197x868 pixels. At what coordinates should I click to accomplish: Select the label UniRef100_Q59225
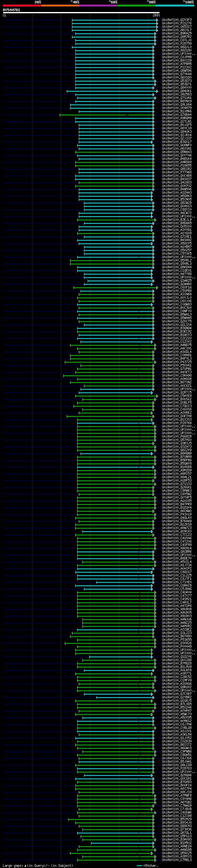point(177,853)
